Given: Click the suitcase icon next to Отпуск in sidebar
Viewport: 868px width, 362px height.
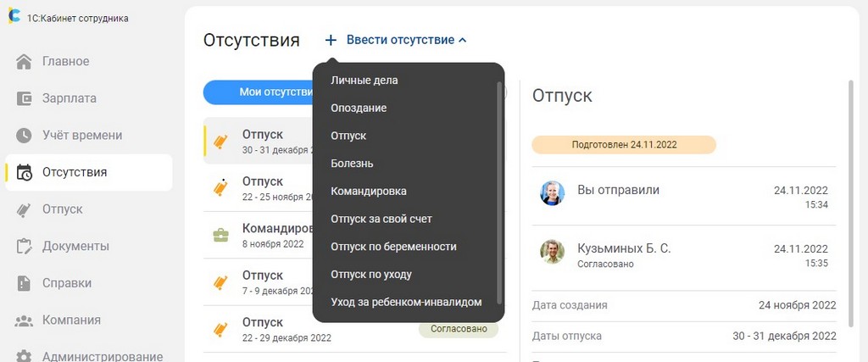Looking at the screenshot, I should [x=24, y=209].
